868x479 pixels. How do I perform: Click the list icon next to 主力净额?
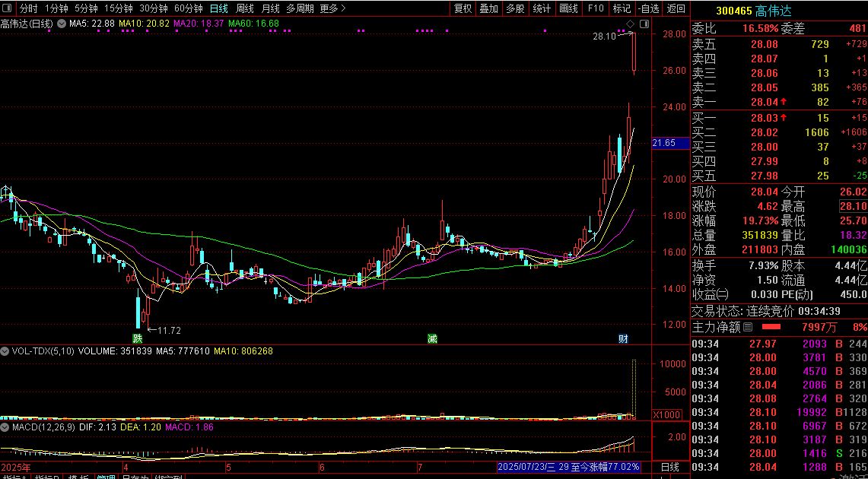pos(748,328)
